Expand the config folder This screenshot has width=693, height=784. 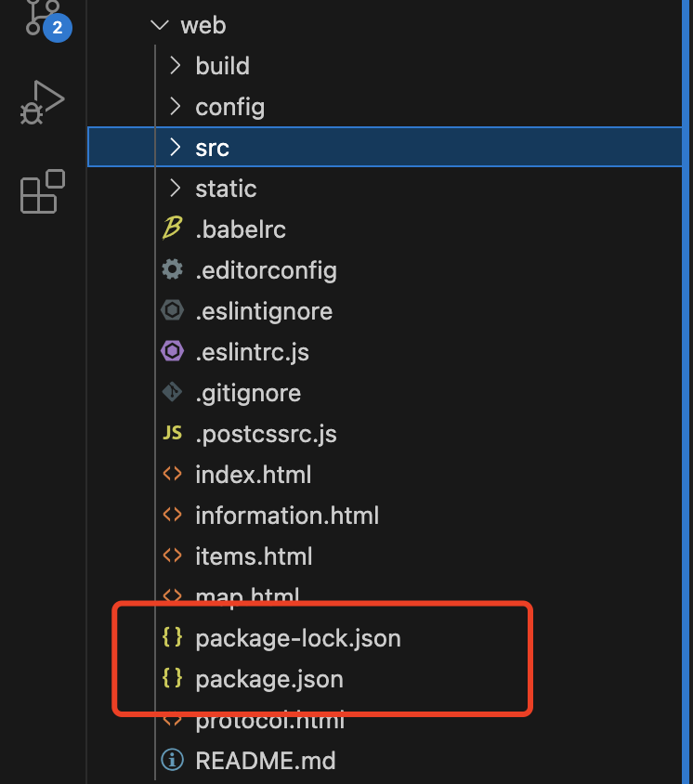pyautogui.click(x=175, y=107)
